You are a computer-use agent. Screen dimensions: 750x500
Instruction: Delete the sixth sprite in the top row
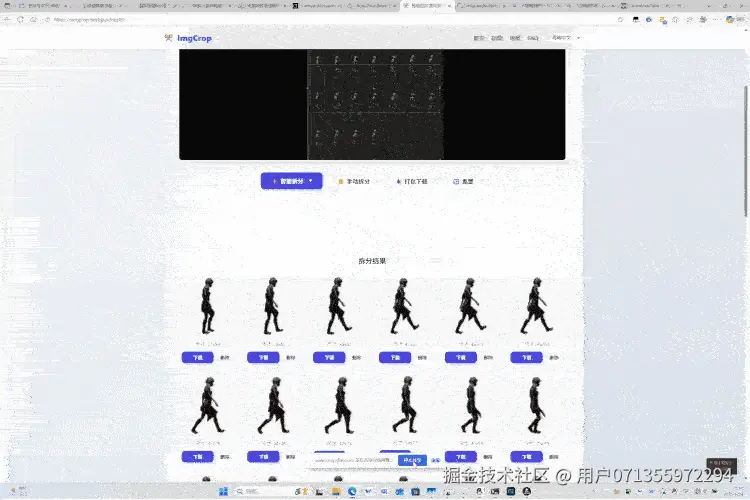554,357
